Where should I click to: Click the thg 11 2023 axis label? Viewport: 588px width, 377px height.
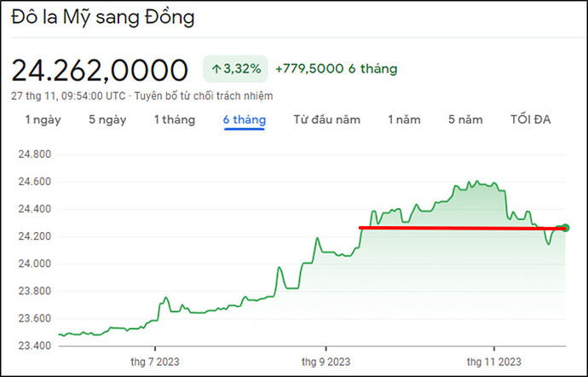point(494,362)
